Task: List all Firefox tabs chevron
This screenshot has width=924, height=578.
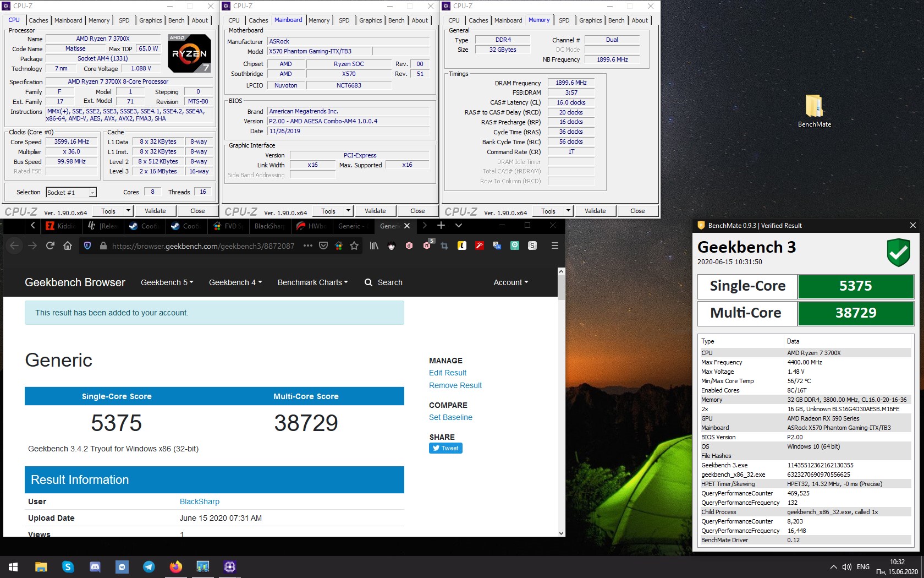Action: (459, 226)
